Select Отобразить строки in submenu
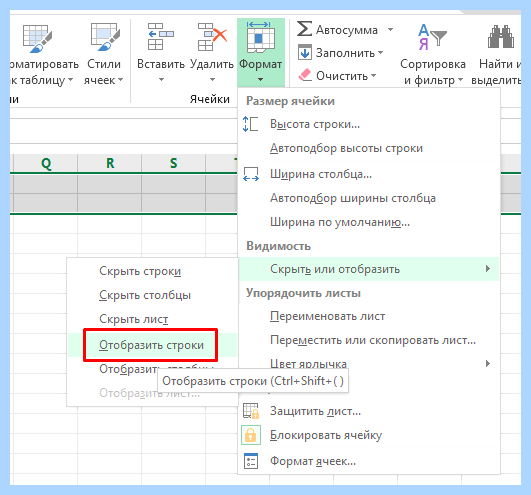 (x=152, y=345)
